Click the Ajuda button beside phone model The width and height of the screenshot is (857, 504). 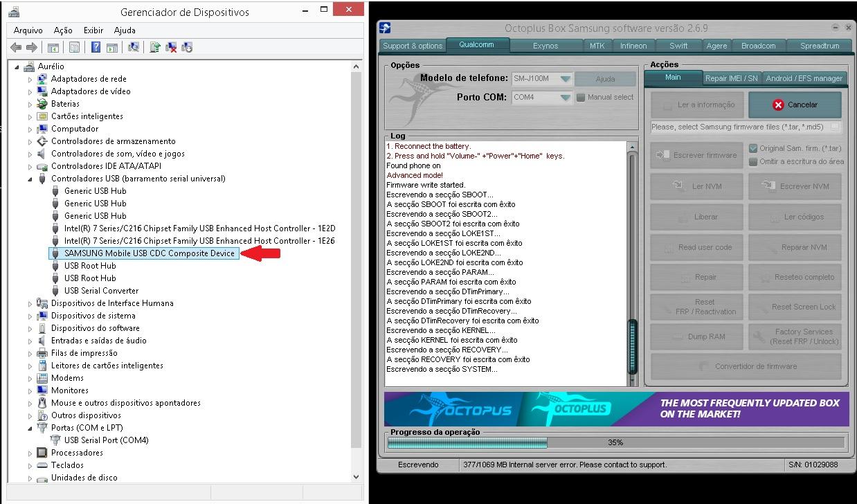pyautogui.click(x=605, y=79)
